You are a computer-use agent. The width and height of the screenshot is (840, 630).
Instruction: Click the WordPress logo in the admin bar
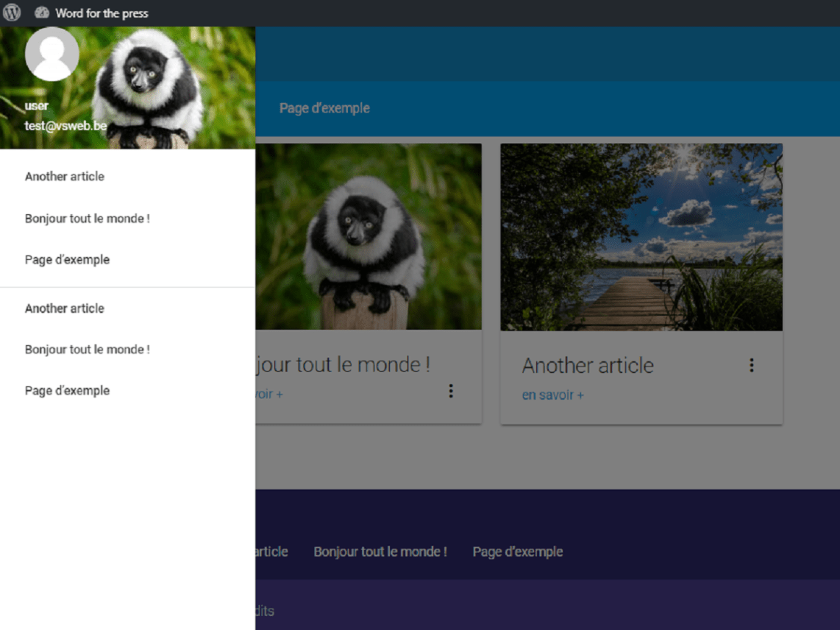(x=10, y=13)
